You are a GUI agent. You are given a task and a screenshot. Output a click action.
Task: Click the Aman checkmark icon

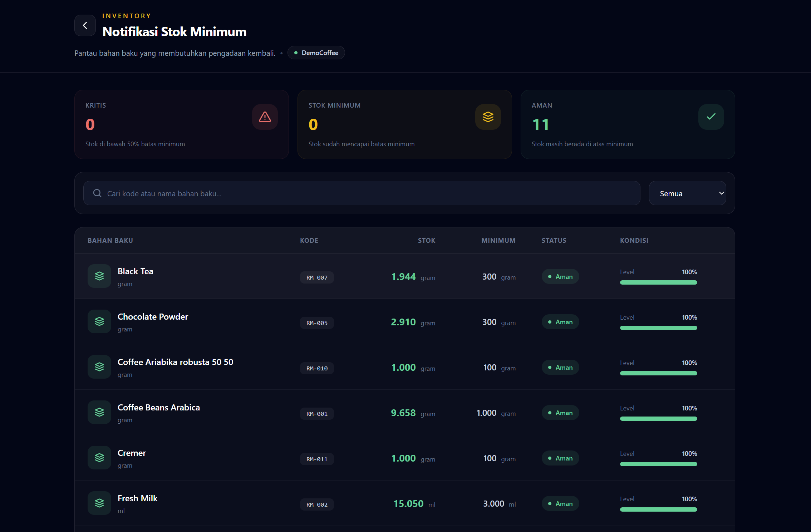click(x=711, y=117)
